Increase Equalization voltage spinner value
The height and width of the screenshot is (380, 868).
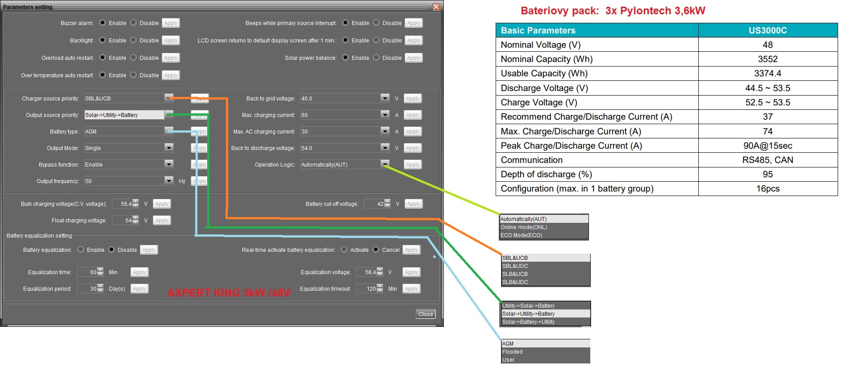coord(380,270)
